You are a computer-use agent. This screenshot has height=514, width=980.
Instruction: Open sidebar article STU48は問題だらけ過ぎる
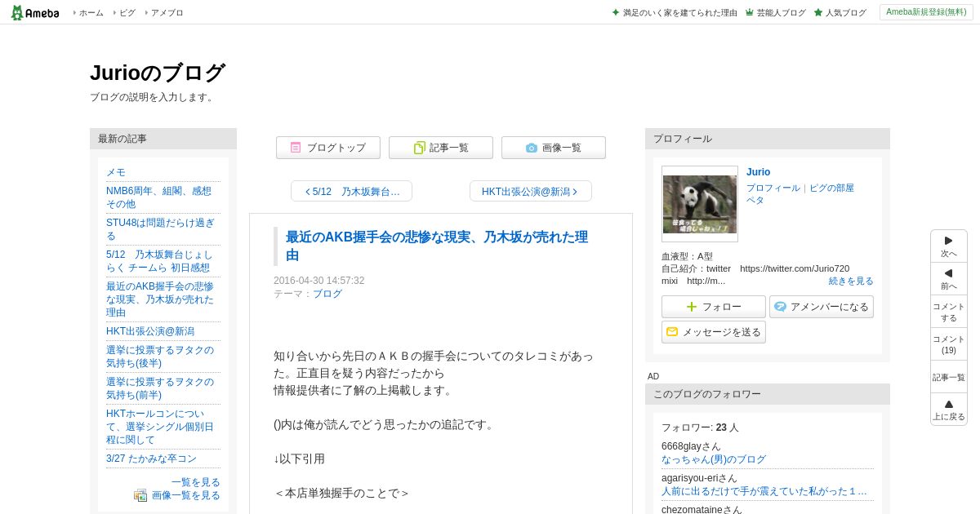tap(160, 229)
